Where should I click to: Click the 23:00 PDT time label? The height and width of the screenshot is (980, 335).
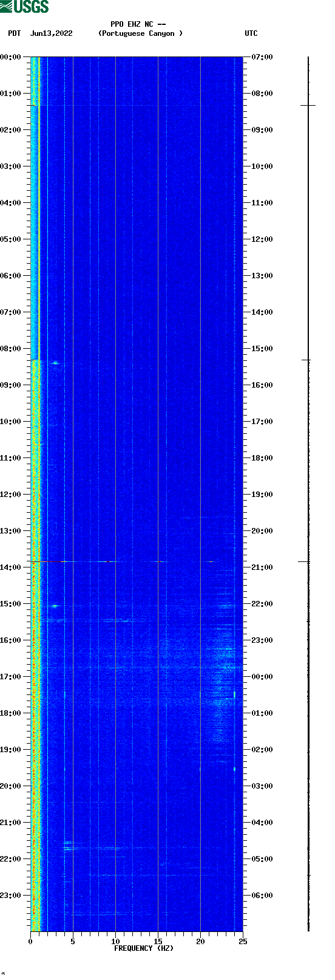coord(10,896)
